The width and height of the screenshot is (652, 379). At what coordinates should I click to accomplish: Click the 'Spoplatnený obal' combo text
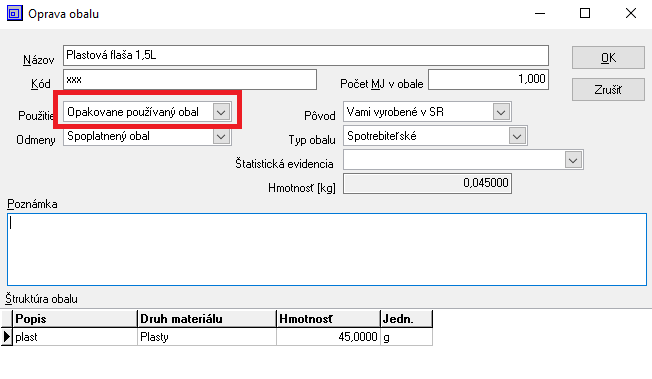(109, 136)
